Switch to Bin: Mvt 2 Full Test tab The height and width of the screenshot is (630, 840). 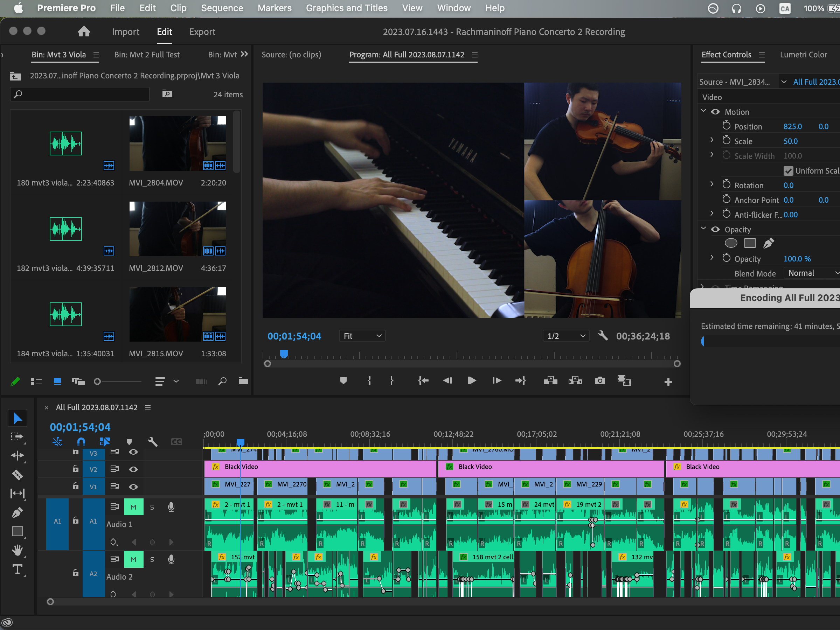tap(147, 55)
